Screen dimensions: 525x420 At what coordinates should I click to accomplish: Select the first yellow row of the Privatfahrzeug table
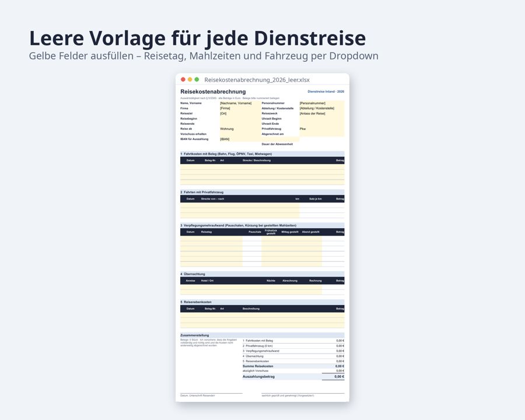tap(240, 205)
